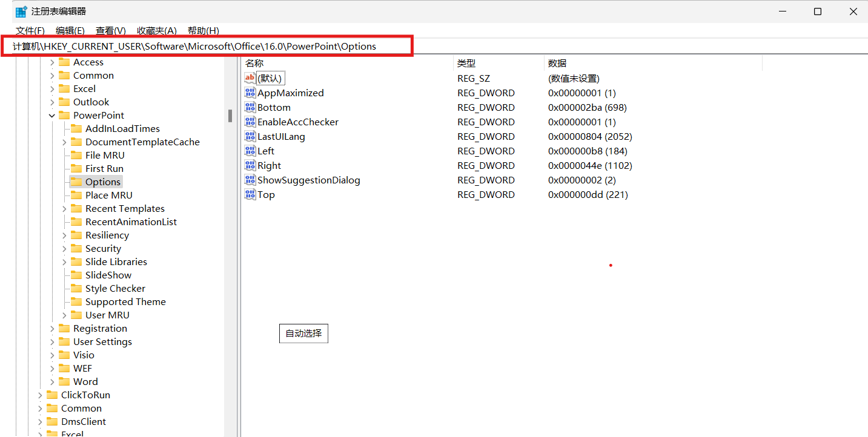The height and width of the screenshot is (437, 868).
Task: Click the Bottom DWORD value icon
Action: (x=250, y=107)
